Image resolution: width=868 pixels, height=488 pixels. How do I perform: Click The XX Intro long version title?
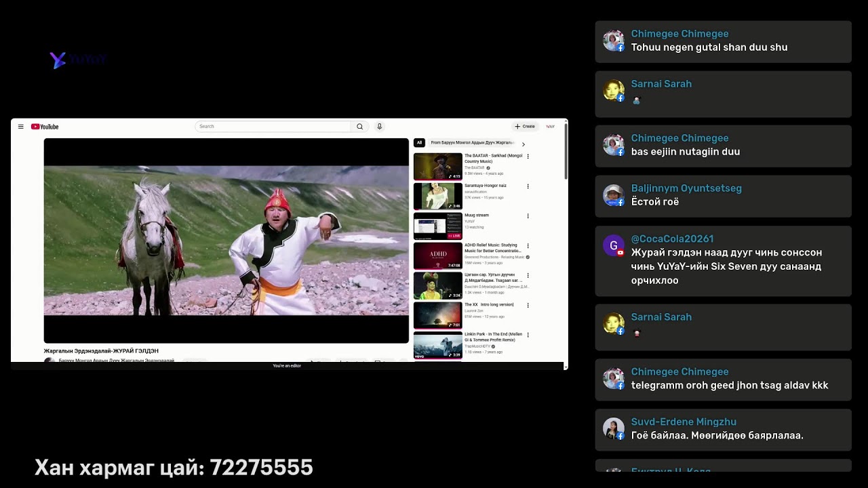[489, 305]
